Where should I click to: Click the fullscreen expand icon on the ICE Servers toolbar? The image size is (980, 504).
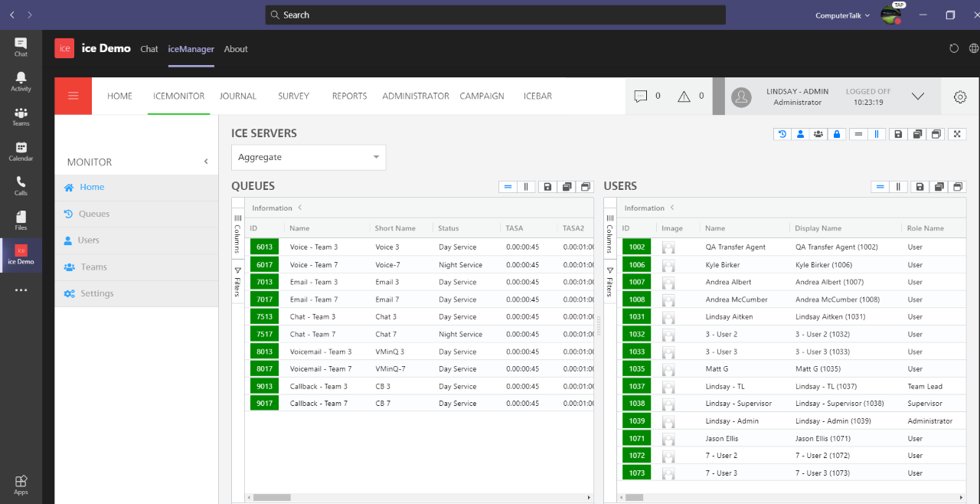click(957, 134)
